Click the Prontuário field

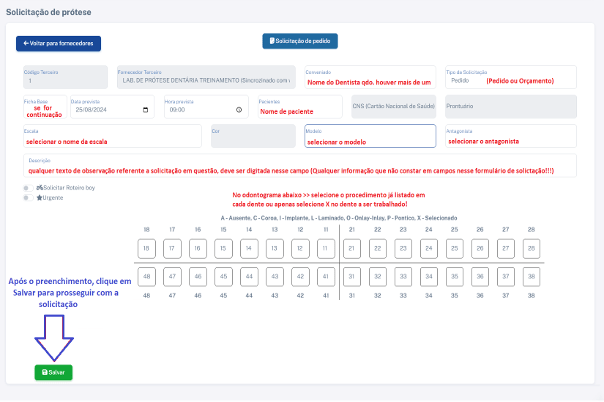click(511, 107)
